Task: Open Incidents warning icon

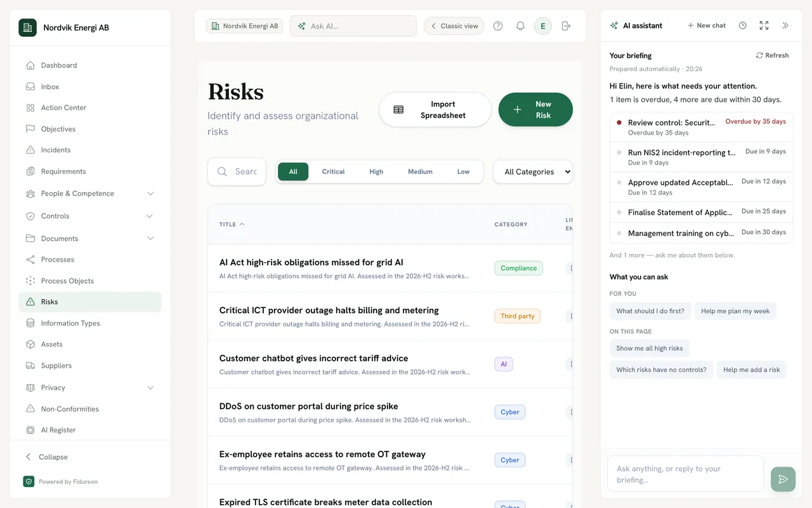Action: (30, 150)
